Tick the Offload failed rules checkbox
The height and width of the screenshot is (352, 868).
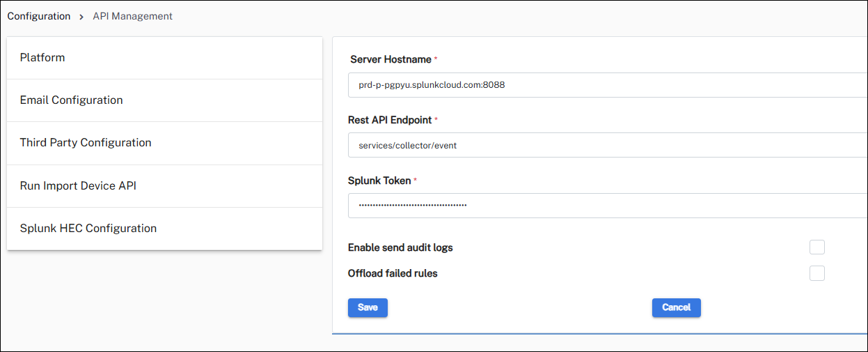[x=817, y=273]
